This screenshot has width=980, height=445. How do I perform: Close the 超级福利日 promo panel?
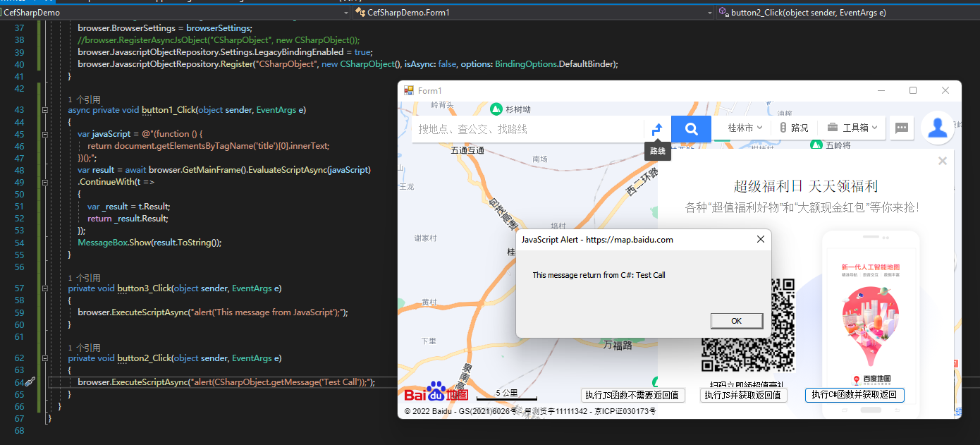tap(943, 161)
